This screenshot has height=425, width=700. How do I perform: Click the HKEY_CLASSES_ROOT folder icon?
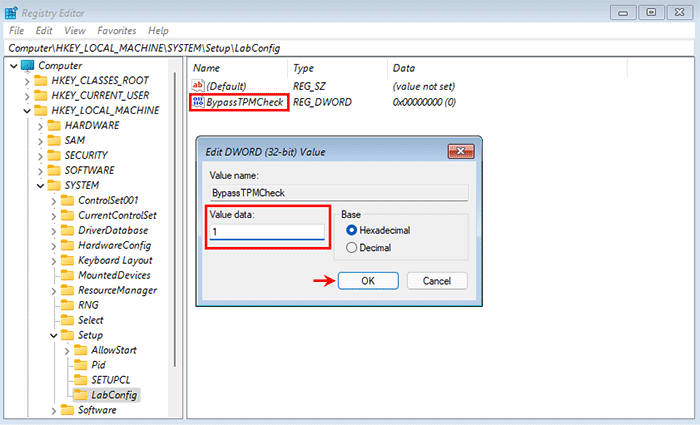(41, 80)
